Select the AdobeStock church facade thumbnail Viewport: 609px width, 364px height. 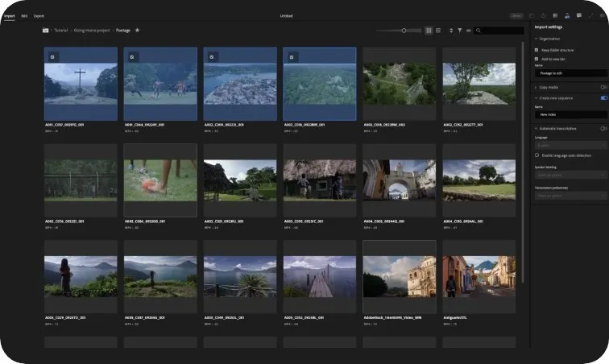pyautogui.click(x=400, y=276)
